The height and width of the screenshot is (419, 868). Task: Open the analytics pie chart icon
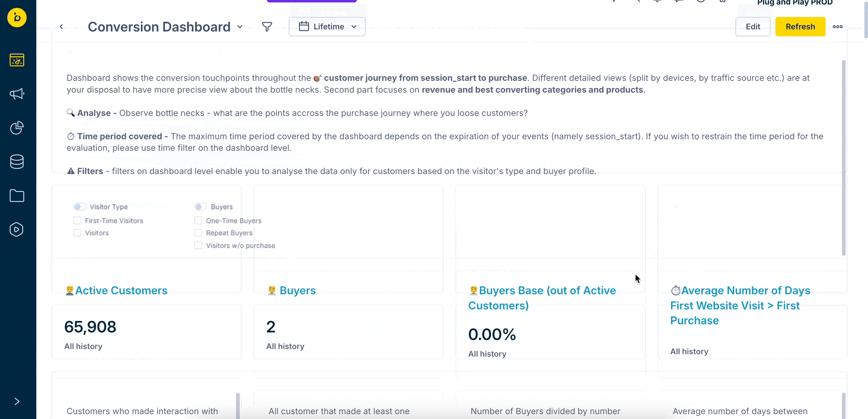[x=17, y=128]
